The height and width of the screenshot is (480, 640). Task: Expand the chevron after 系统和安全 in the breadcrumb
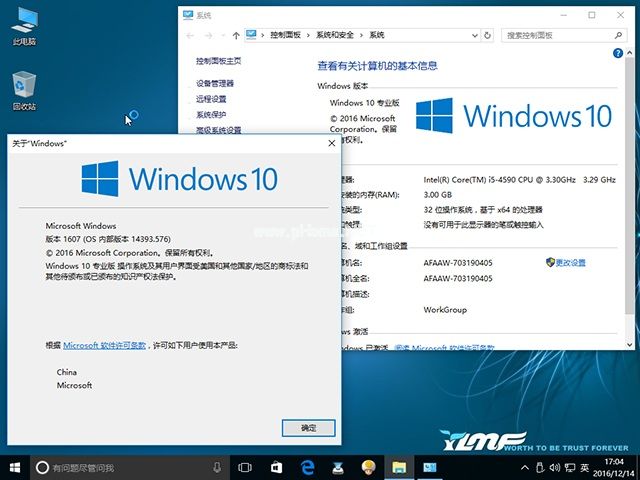(361, 36)
